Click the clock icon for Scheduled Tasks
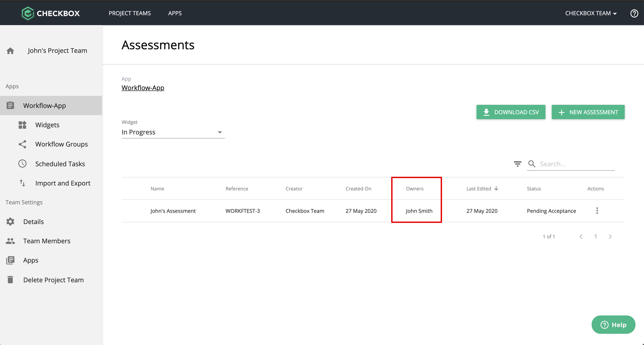Screen dimensions: 644x345 pos(22,164)
